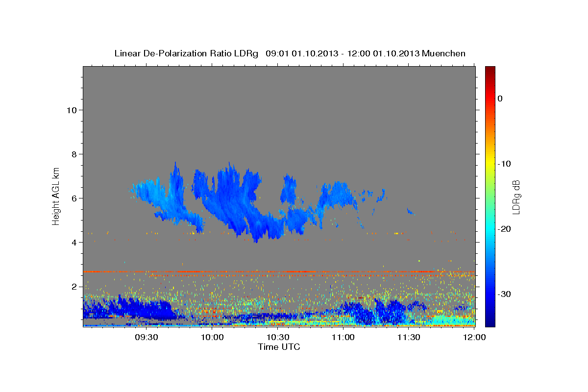
Task: Click the 10:30 time tick label
Action: [278, 337]
